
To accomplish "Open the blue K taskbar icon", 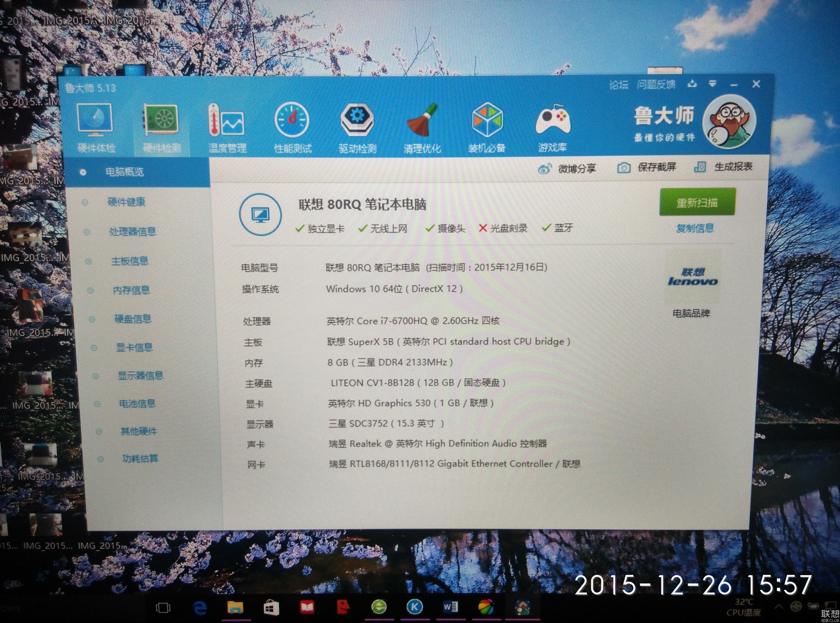I will [x=415, y=607].
